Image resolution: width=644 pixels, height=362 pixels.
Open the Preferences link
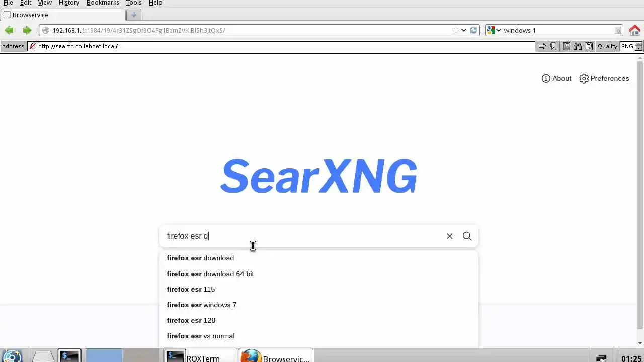pos(604,79)
